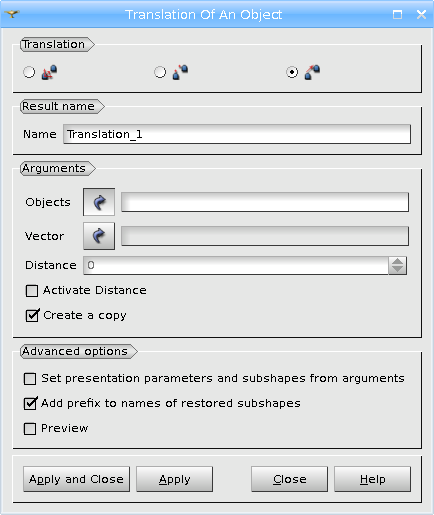
Task: Click the Name field containing Translation_1
Action: click(237, 134)
